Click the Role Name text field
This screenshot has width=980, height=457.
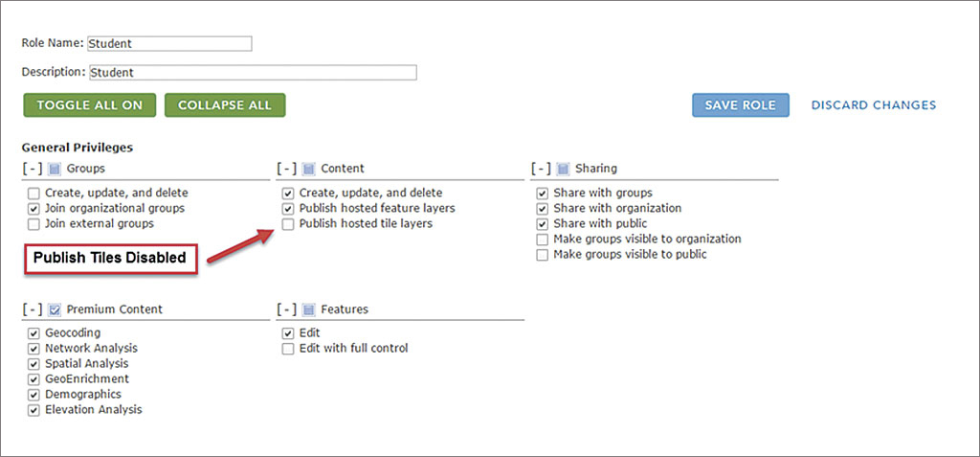point(169,44)
